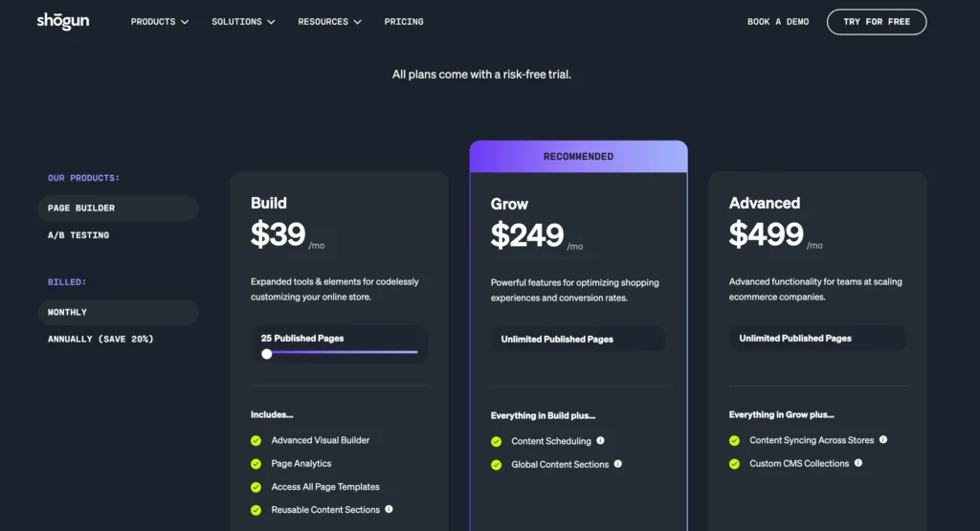The image size is (980, 531).
Task: Click the published pages slider handle
Action: point(267,354)
